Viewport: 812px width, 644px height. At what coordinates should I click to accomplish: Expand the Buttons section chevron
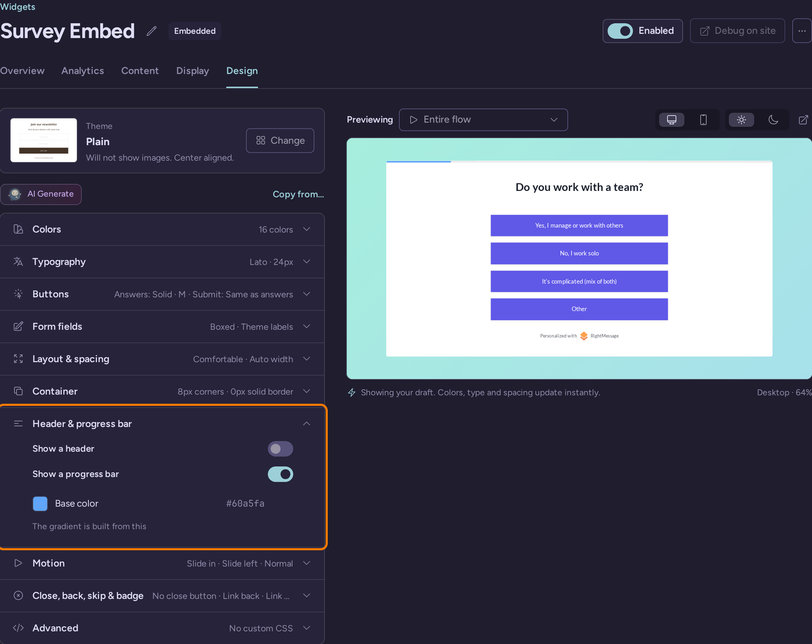pyautogui.click(x=307, y=294)
